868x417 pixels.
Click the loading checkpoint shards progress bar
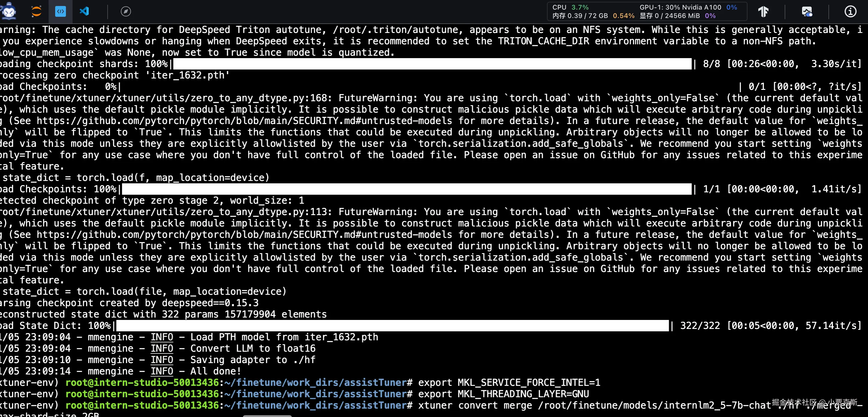tap(432, 64)
